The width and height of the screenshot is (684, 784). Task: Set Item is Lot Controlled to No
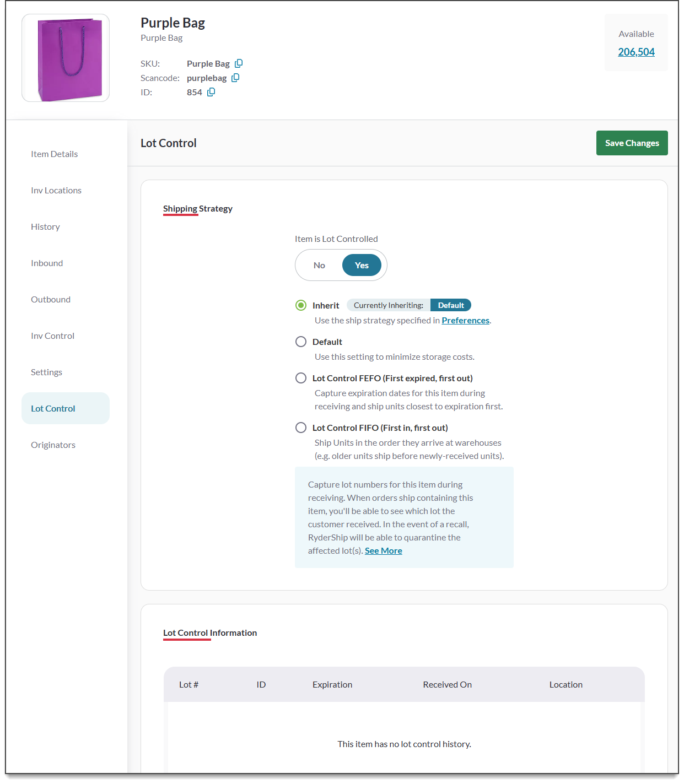(320, 265)
